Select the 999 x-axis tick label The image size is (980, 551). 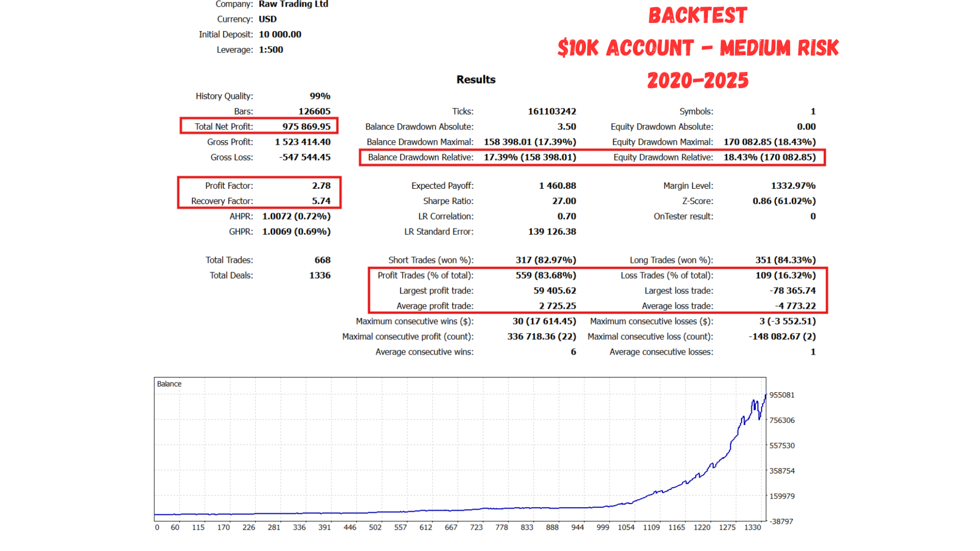603,528
